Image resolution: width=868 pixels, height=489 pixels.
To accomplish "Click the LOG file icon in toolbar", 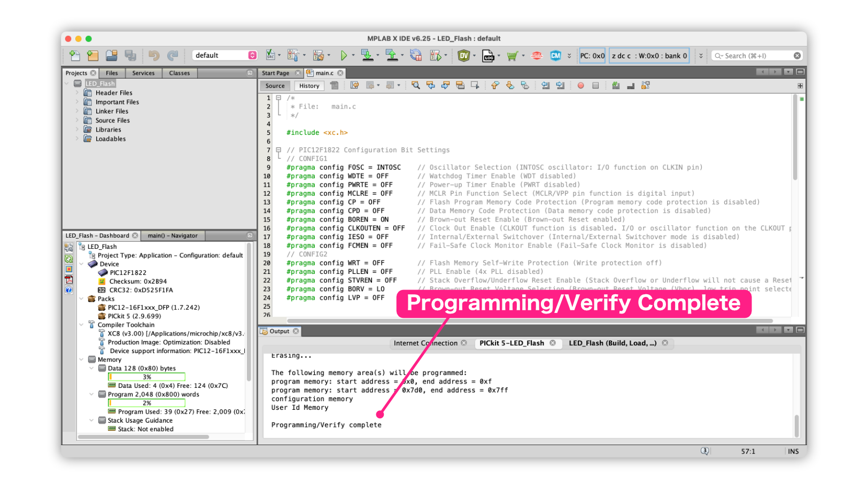I will coord(488,56).
